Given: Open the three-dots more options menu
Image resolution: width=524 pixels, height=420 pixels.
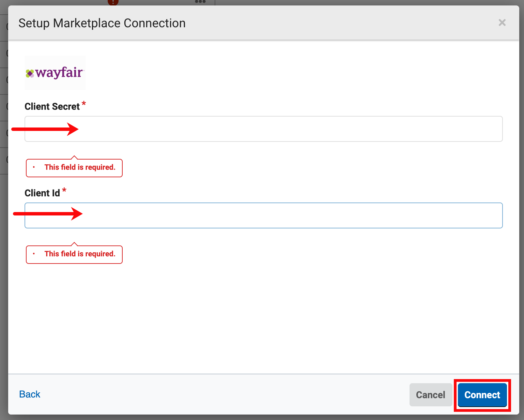Looking at the screenshot, I should 200,2.
